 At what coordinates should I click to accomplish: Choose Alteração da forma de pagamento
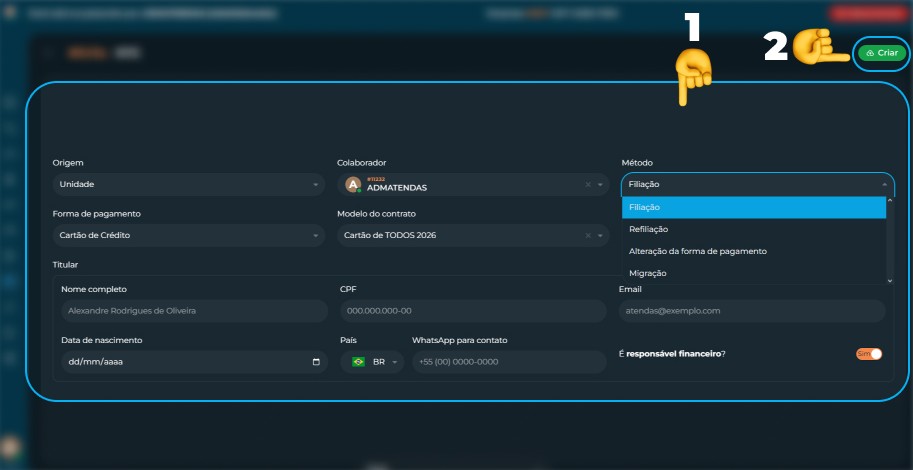click(x=753, y=251)
